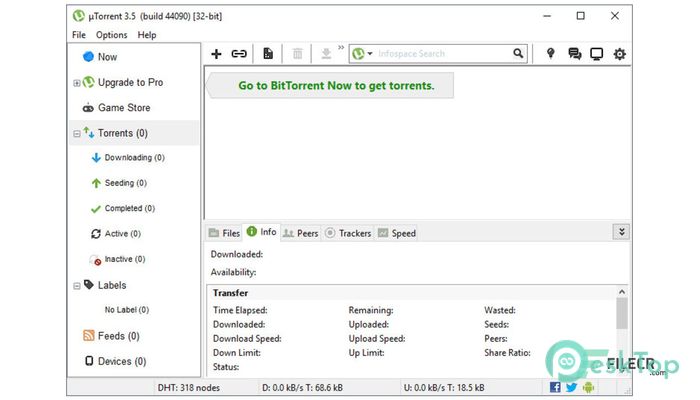Click the Add Torrent plus icon
700x400 pixels.
[x=217, y=54]
